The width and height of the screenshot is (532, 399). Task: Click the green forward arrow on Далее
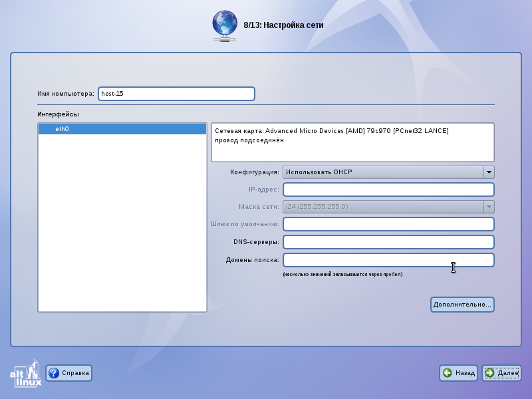coord(489,373)
